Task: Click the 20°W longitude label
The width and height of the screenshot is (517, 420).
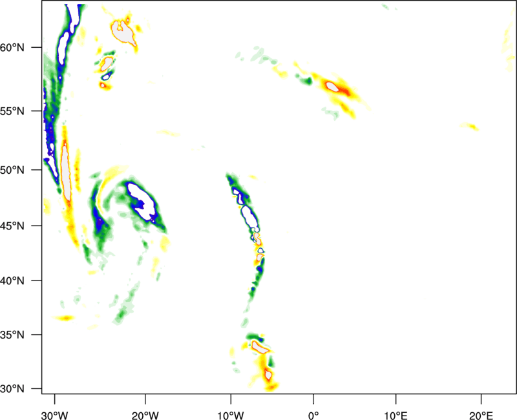Action: 145,415
